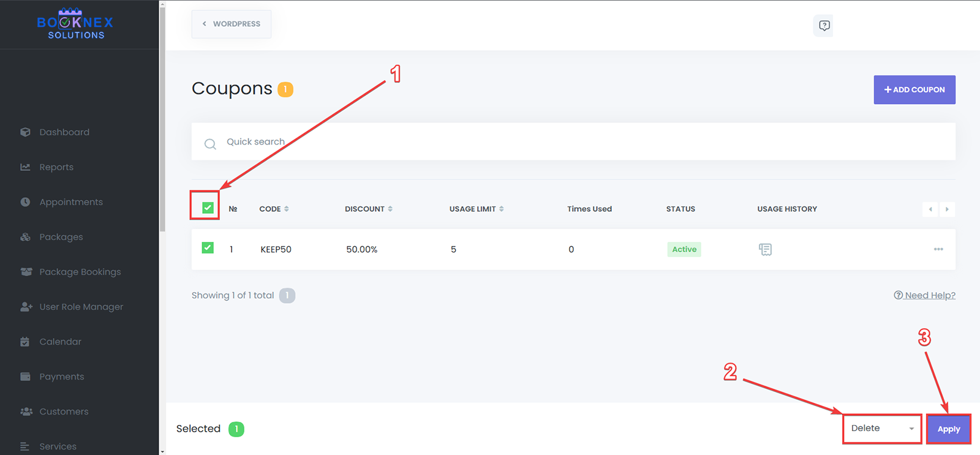
Task: Click the Customers group icon in sidebar
Action: coord(26,412)
